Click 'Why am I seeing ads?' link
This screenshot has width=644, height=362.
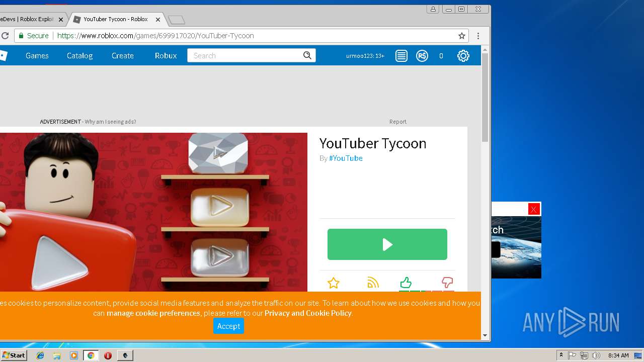pyautogui.click(x=110, y=122)
